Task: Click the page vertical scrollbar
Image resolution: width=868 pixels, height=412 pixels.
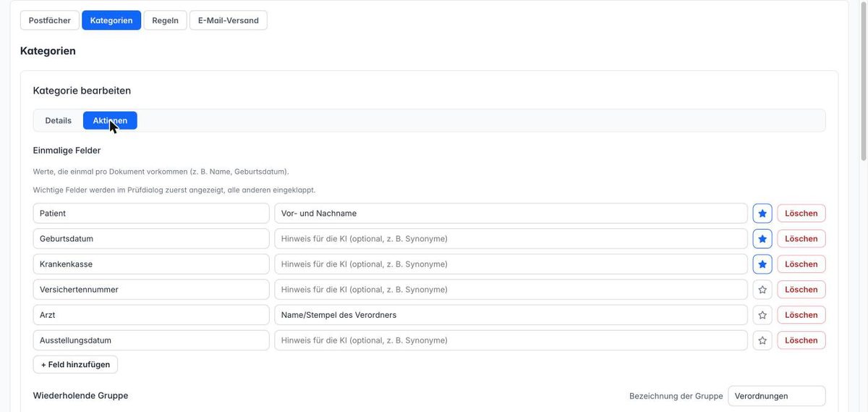Action: 862,80
